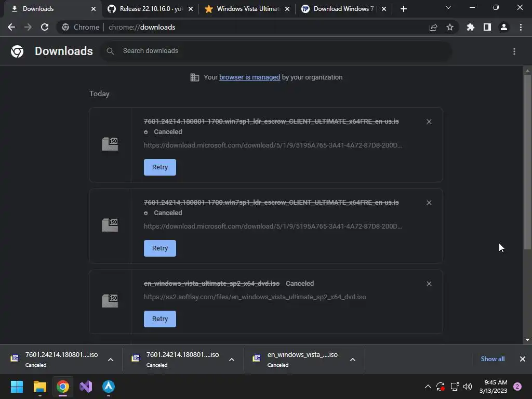Remove the second 7601.24214 download from list

429,203
